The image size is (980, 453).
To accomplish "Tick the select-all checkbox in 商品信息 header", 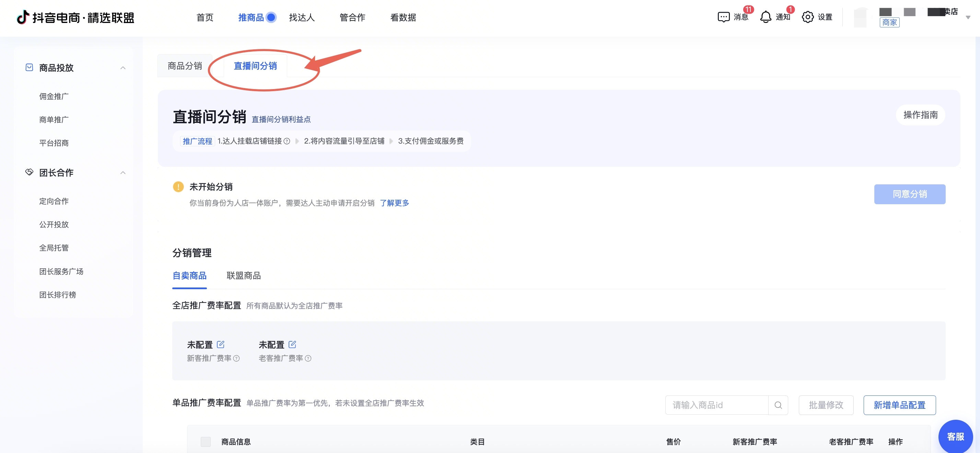I will pos(206,442).
